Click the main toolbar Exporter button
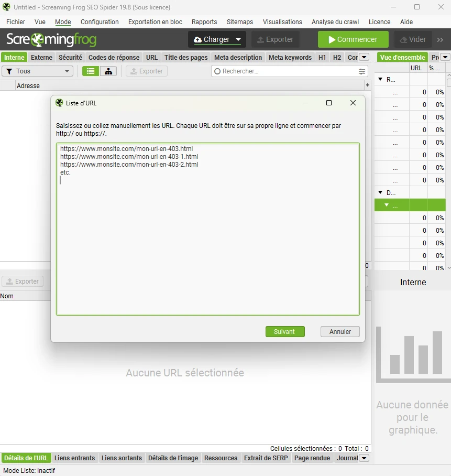This screenshot has height=476, width=451. click(x=275, y=39)
